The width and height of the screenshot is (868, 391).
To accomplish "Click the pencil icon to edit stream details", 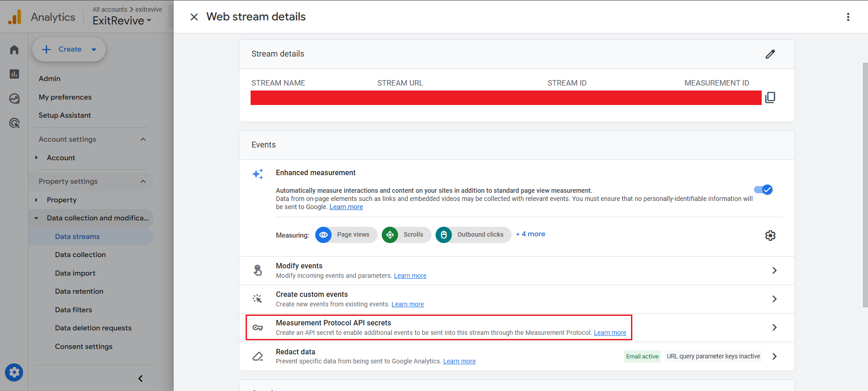I will (x=770, y=54).
